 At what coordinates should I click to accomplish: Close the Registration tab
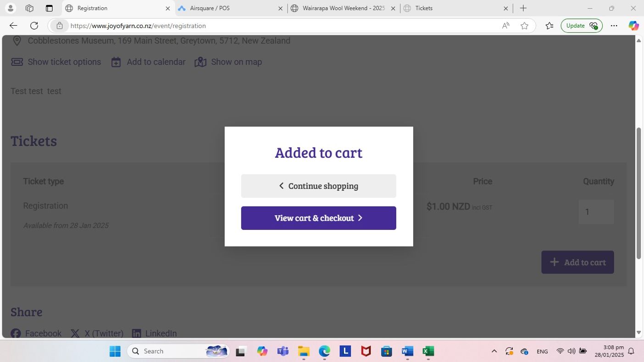167,8
